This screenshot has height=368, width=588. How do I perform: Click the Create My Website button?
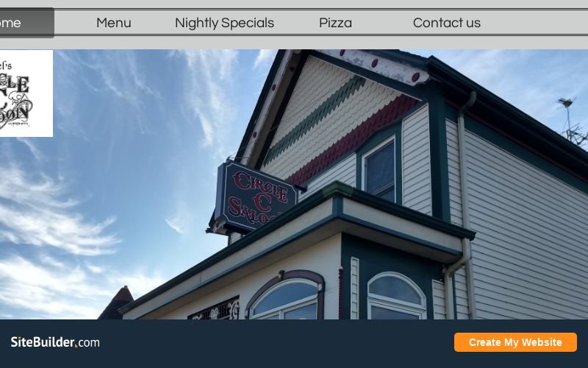pyautogui.click(x=515, y=342)
